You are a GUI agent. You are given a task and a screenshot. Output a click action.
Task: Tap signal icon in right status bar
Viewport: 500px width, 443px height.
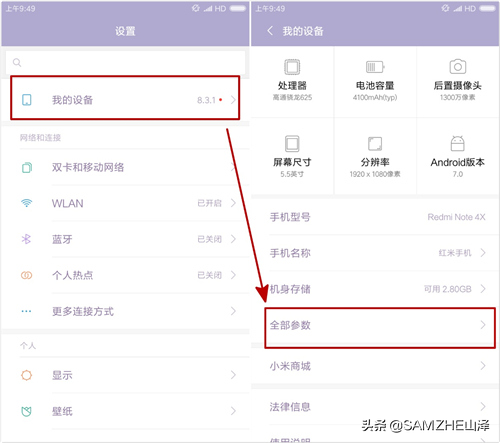click(x=457, y=9)
